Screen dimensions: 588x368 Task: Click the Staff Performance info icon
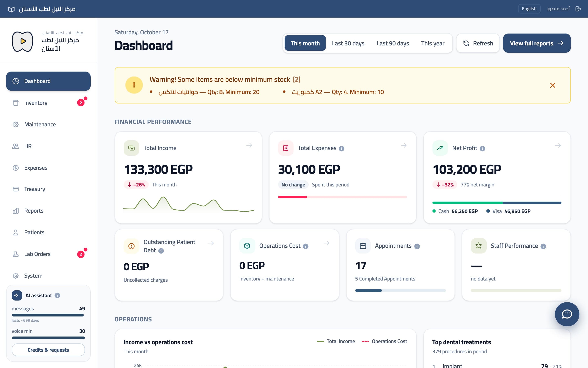click(543, 246)
